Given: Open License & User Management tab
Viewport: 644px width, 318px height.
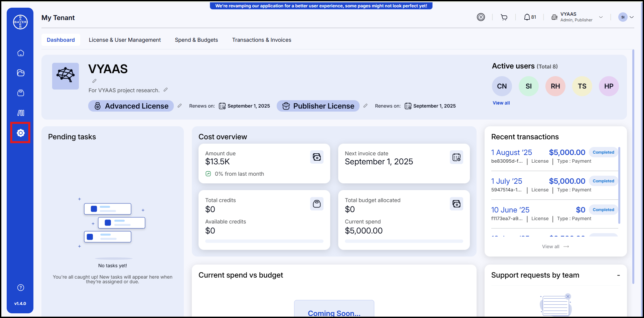Looking at the screenshot, I should (x=125, y=40).
